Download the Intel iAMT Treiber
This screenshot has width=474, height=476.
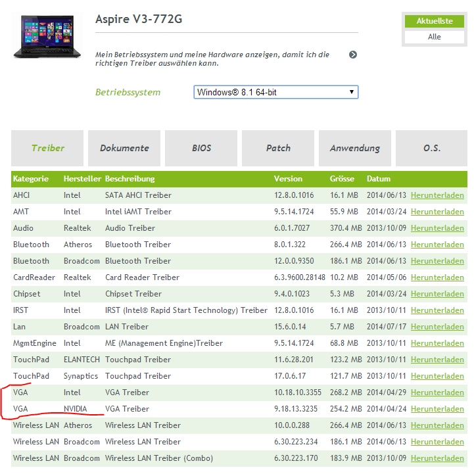tap(437, 212)
